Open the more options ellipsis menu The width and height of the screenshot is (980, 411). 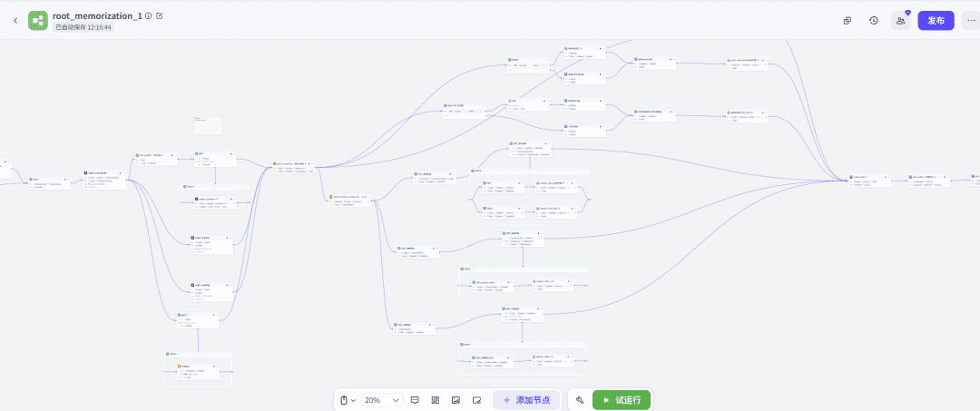970,20
